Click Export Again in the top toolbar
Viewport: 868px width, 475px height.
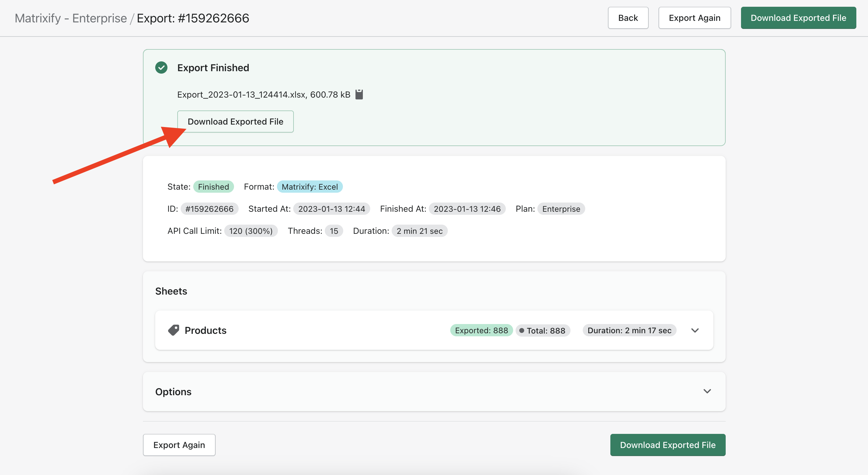pyautogui.click(x=694, y=17)
